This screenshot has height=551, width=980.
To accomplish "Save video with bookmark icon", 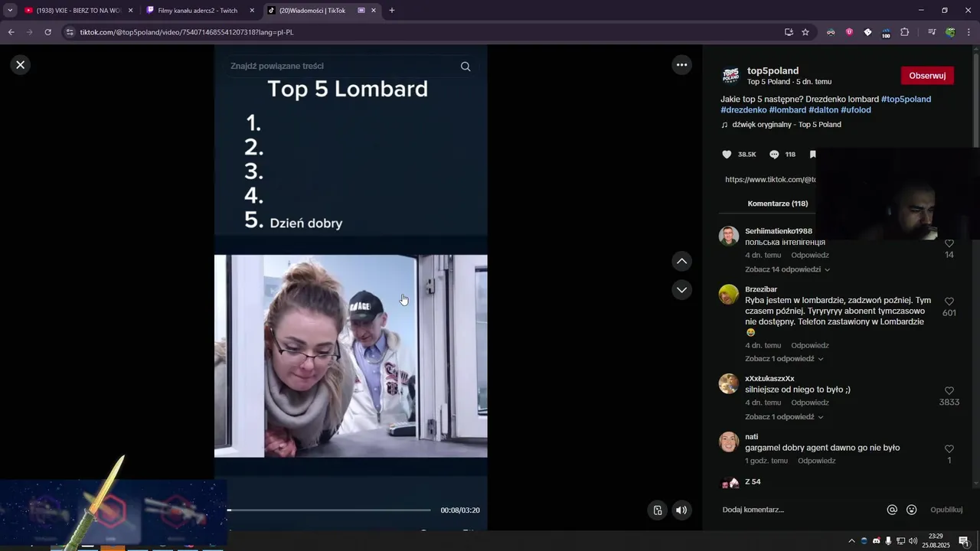I will point(812,154).
